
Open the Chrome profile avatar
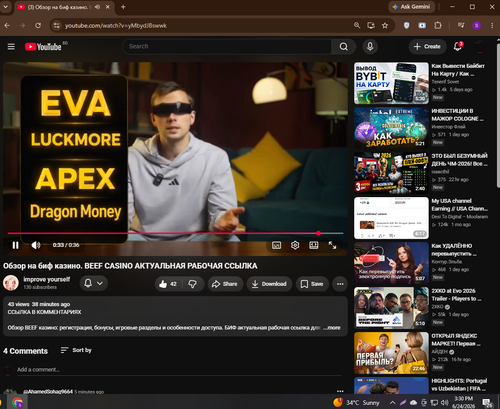pyautogui.click(x=477, y=26)
